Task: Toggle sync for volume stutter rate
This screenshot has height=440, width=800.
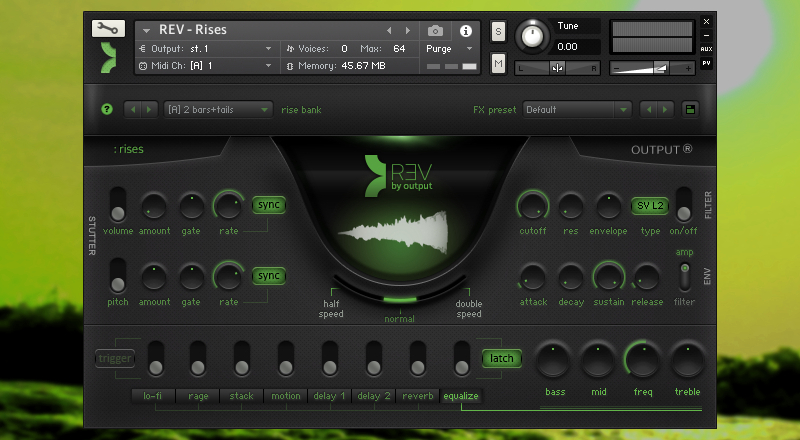Action: tap(268, 205)
